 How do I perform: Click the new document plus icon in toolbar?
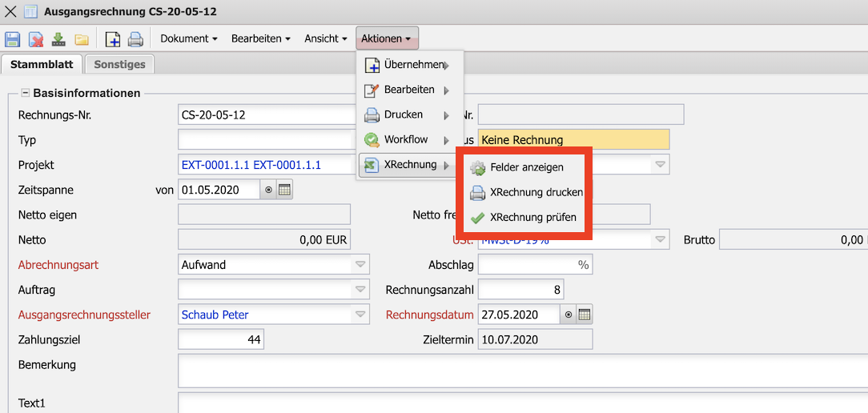coord(113,39)
